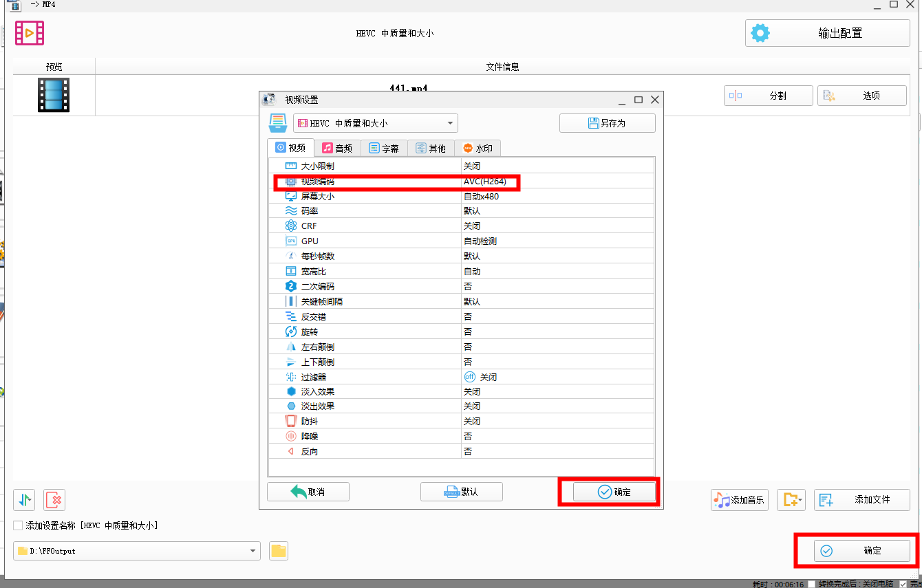Click the 反向 reverse triangle icon
The height and width of the screenshot is (588, 922).
(x=290, y=452)
